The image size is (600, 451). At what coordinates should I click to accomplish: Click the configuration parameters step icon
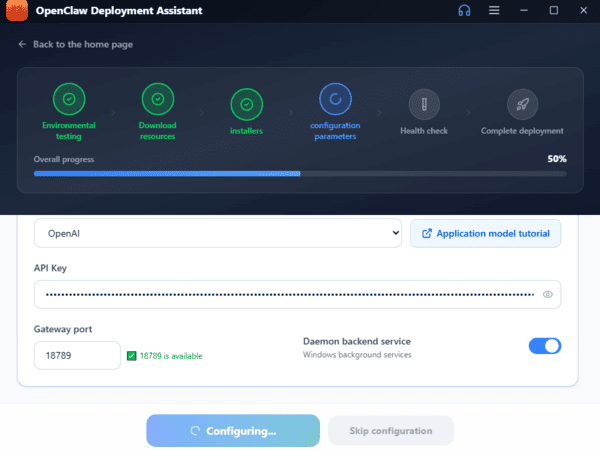(335, 99)
